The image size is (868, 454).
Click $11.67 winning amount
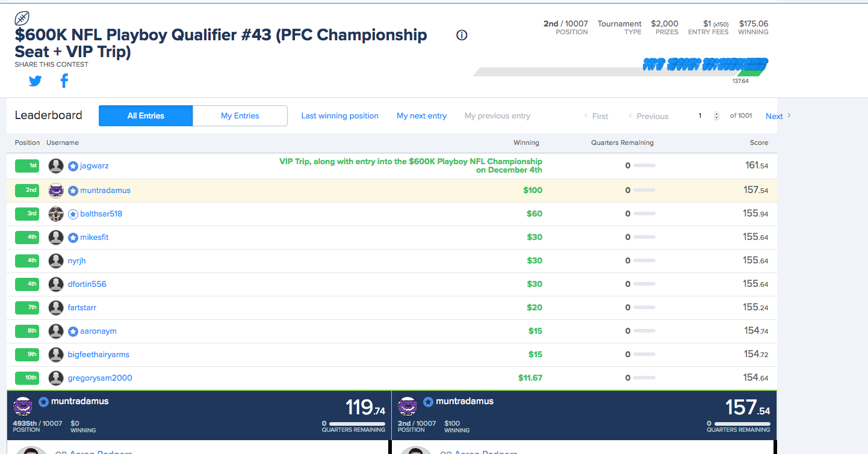tap(530, 378)
